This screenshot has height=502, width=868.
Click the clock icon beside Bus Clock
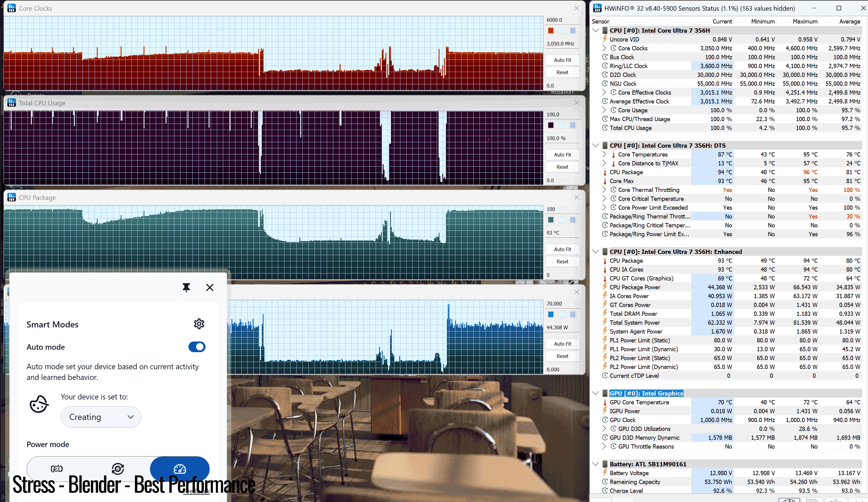tap(605, 57)
